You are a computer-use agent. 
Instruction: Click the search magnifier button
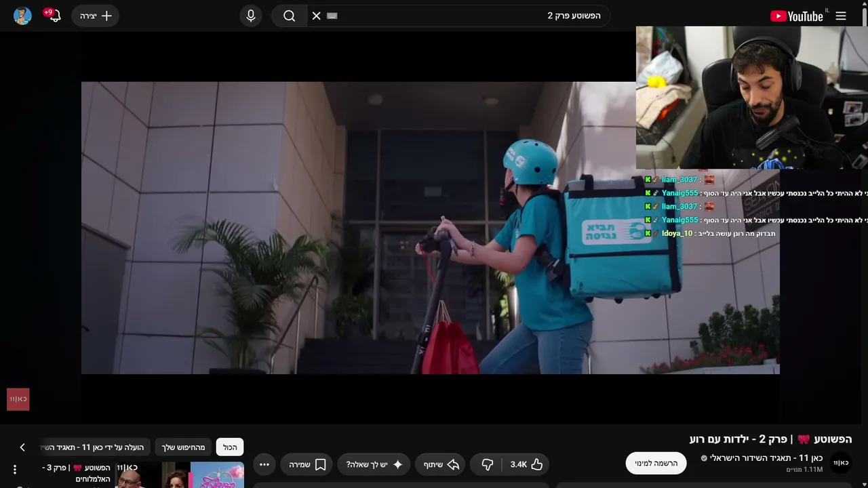[290, 16]
